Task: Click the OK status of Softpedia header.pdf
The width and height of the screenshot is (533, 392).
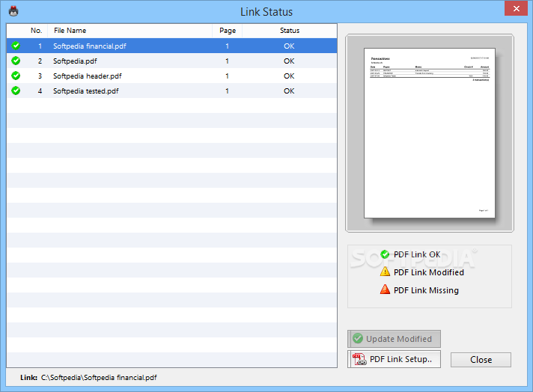Action: pyautogui.click(x=289, y=76)
